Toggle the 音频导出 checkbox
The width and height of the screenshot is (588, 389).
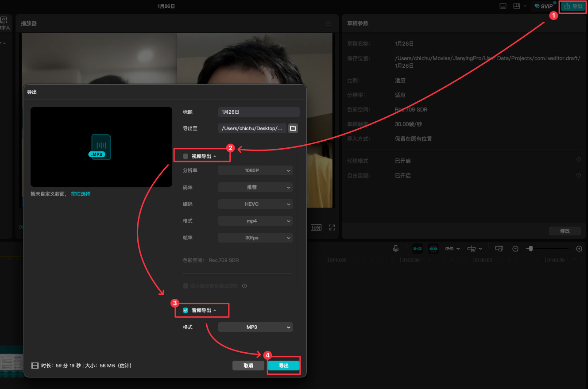186,310
